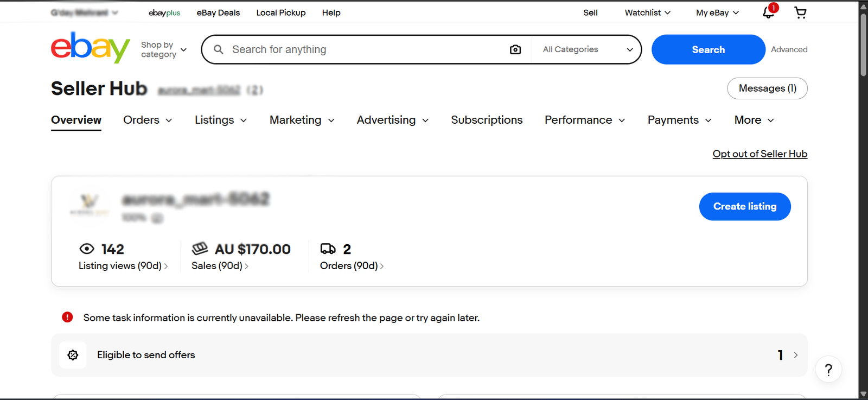
Task: Click the Listing views eye icon
Action: (x=87, y=249)
